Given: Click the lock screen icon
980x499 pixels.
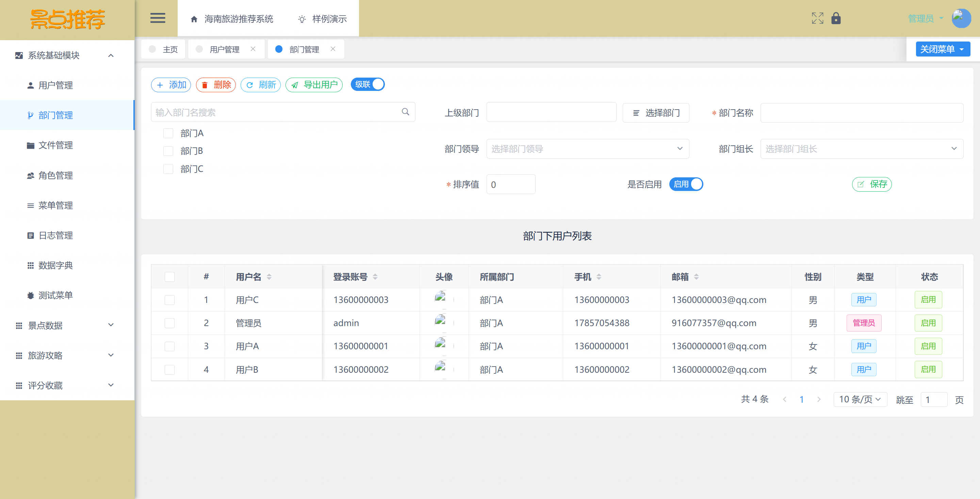Looking at the screenshot, I should coord(835,18).
